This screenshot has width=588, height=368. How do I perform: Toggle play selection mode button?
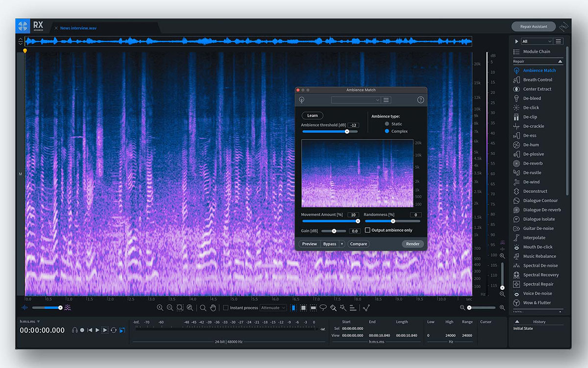pyautogui.click(x=105, y=330)
